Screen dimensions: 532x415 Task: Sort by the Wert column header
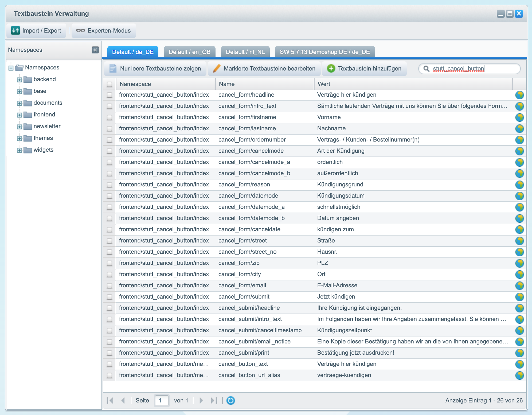pos(413,84)
